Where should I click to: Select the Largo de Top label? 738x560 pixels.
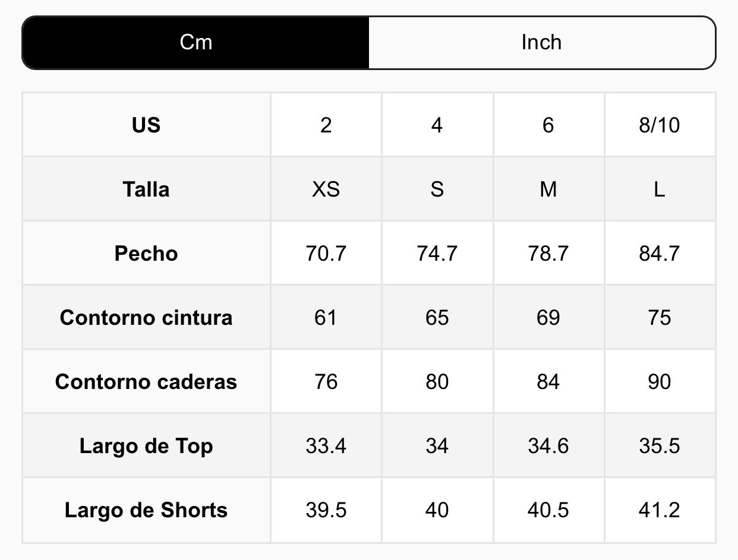pos(146,446)
